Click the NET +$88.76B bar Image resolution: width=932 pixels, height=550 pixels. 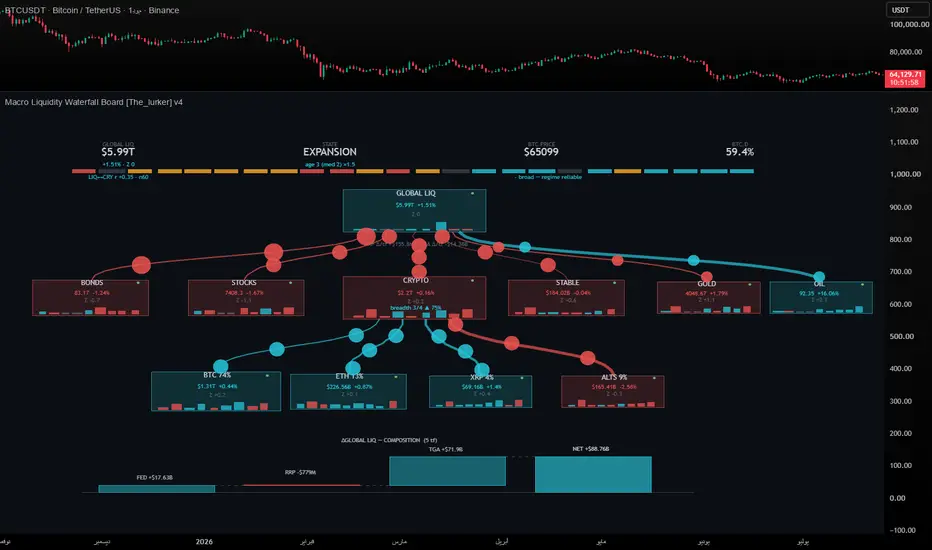tap(593, 474)
